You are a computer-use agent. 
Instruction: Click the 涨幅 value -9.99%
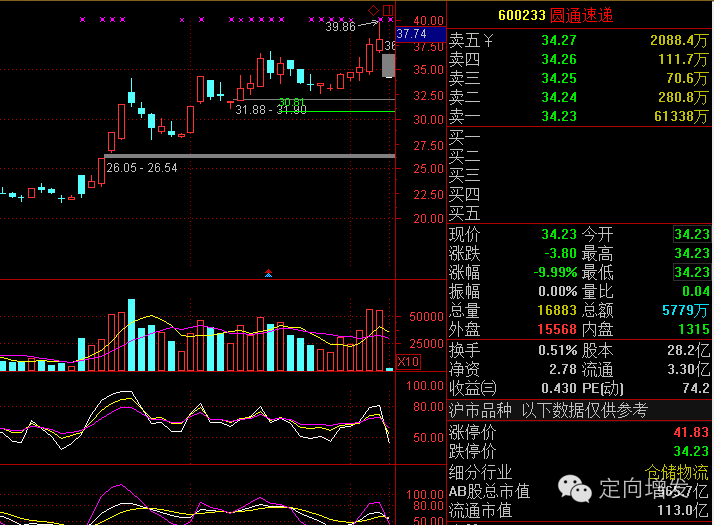point(556,272)
